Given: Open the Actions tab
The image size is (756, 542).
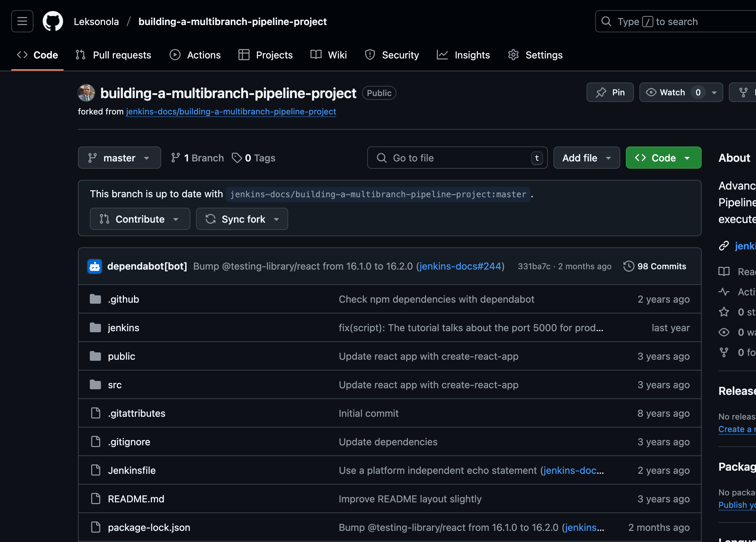Looking at the screenshot, I should pyautogui.click(x=195, y=55).
